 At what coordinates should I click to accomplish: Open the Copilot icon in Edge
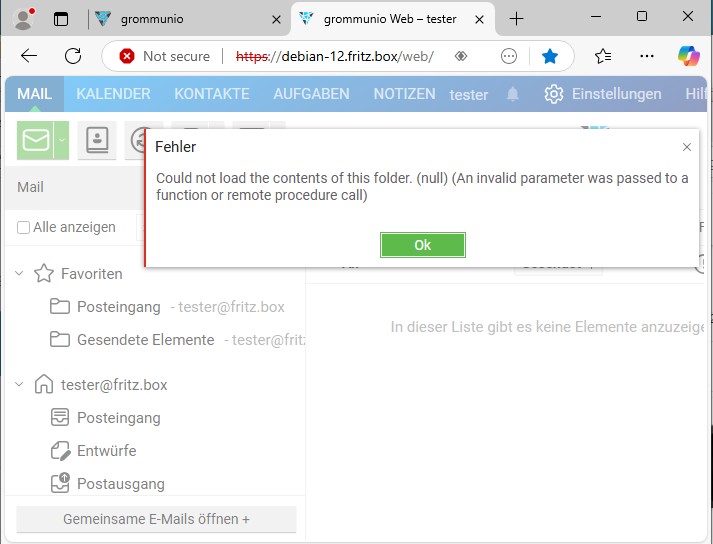[x=688, y=56]
